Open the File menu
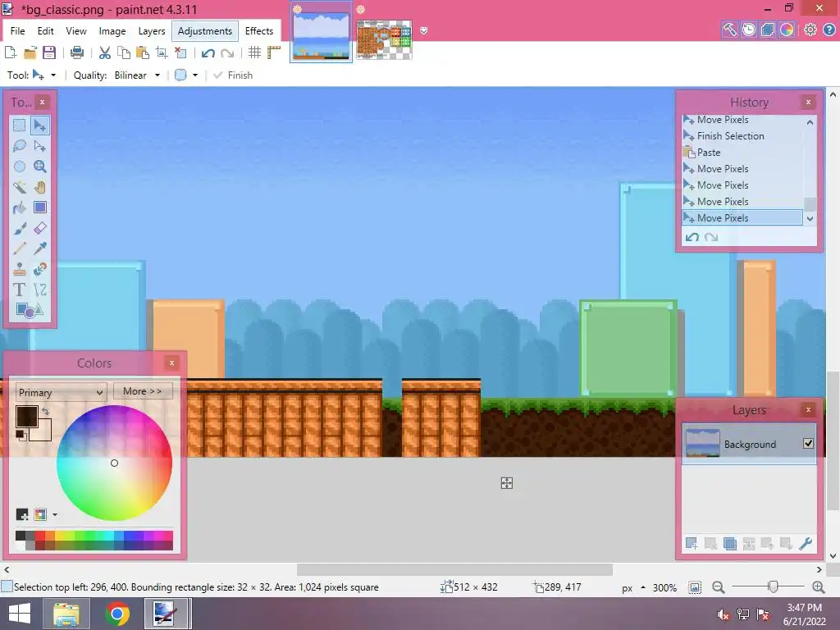This screenshot has height=630, width=840. (18, 31)
